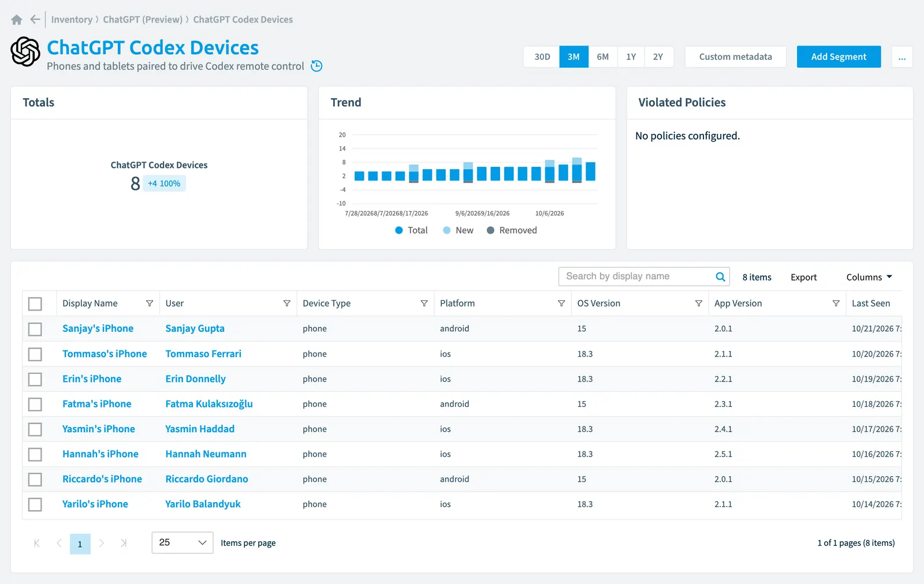
Task: Select the 1Y time range
Action: [x=631, y=57]
